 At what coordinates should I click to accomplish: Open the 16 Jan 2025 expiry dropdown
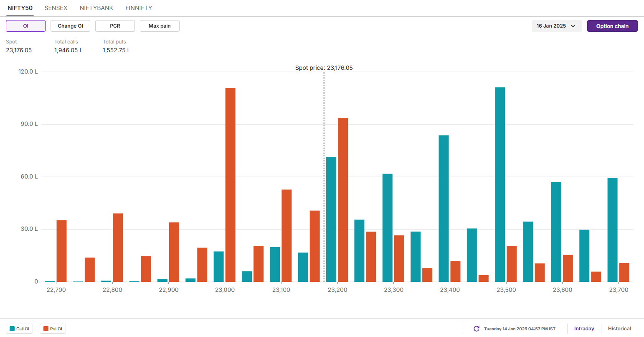click(557, 26)
